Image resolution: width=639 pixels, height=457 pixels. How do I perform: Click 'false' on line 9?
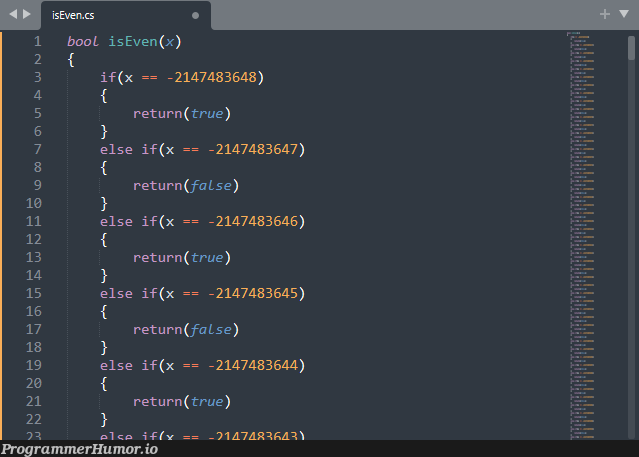click(x=211, y=185)
